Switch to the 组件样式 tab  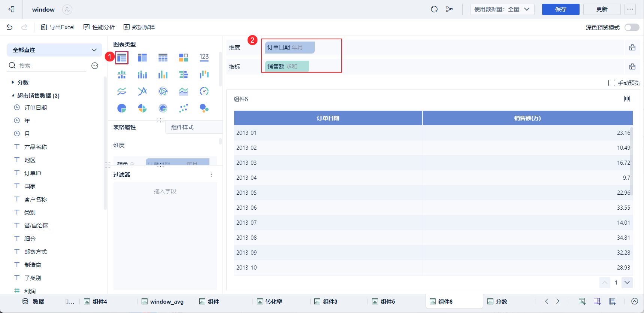point(182,127)
